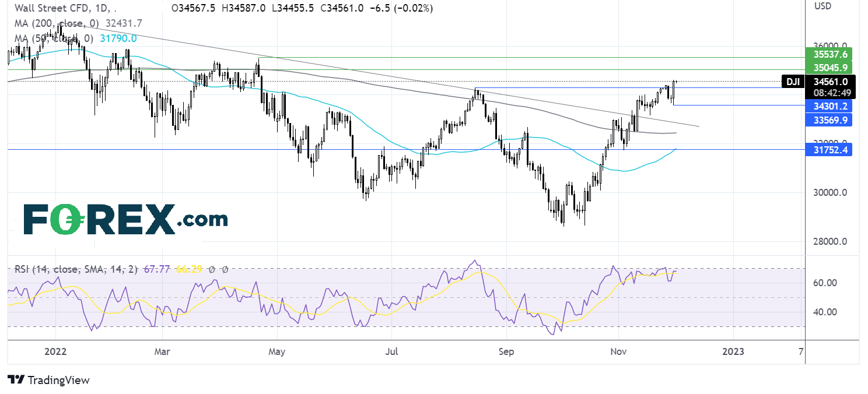
Task: Click the close price C34561.0 value
Action: [342, 9]
